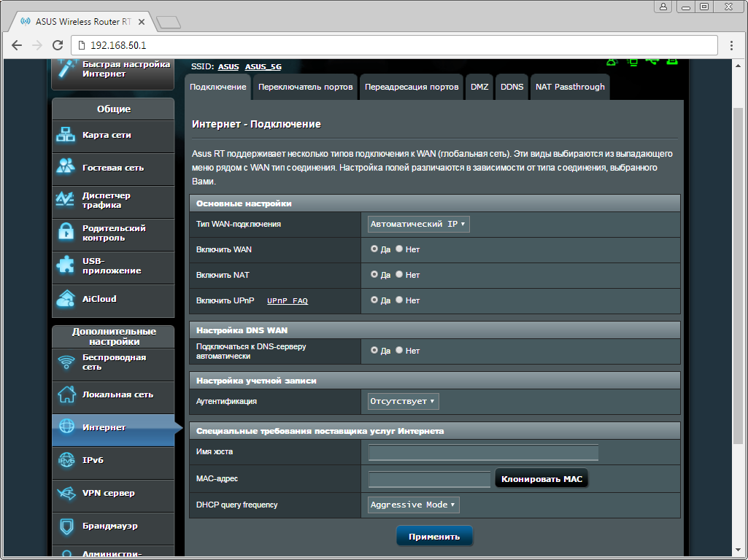This screenshot has height=560, width=748.
Task: Set Включить WAN to Да
Action: (374, 249)
